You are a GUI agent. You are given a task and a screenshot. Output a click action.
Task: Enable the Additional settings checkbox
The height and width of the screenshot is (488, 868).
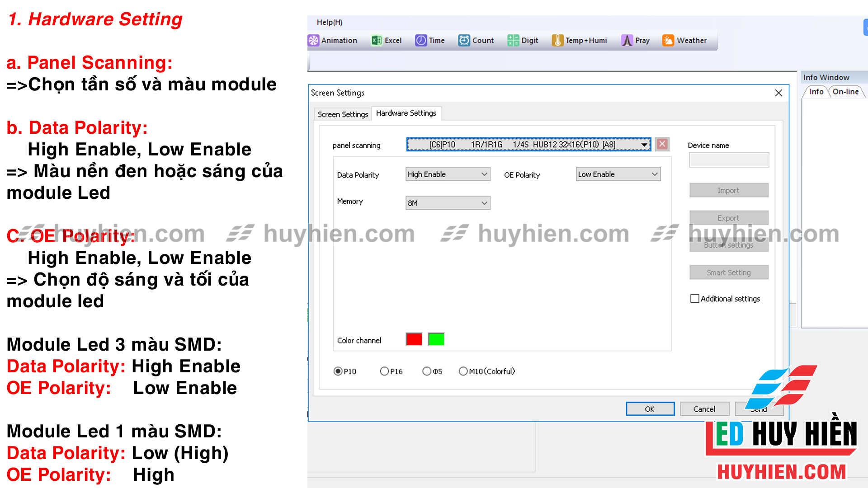coord(695,299)
